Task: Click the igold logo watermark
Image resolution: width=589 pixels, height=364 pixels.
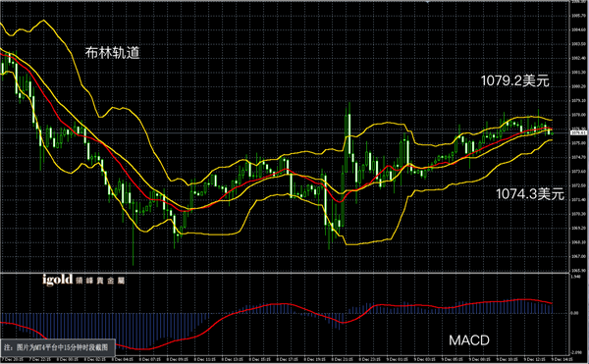Action: pyautogui.click(x=83, y=280)
